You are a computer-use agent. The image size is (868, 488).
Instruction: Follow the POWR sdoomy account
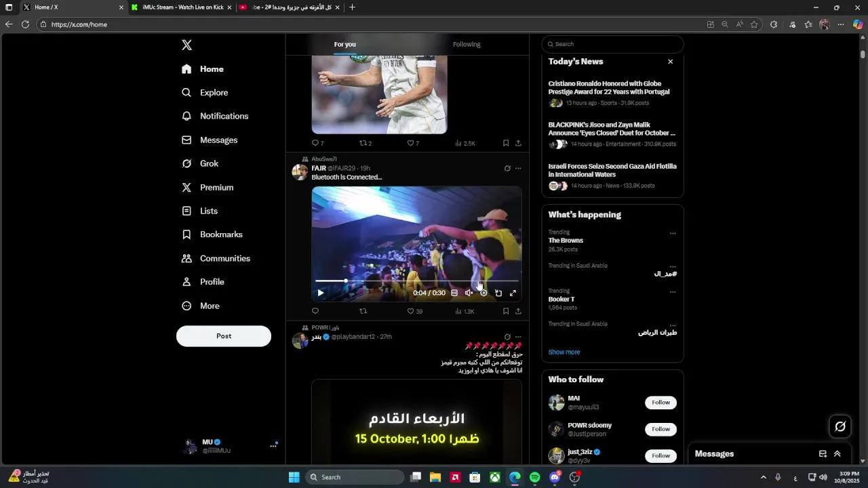[x=660, y=429]
